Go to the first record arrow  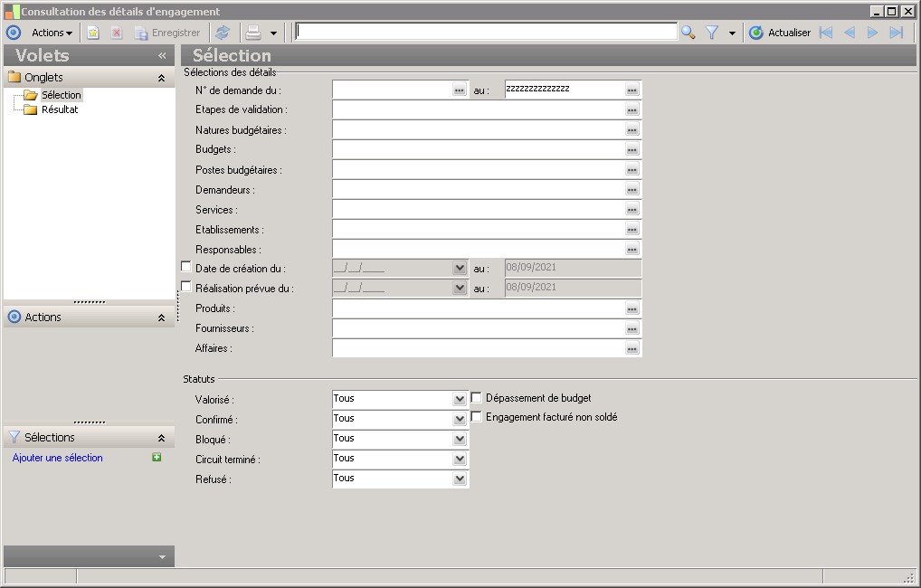click(x=825, y=33)
